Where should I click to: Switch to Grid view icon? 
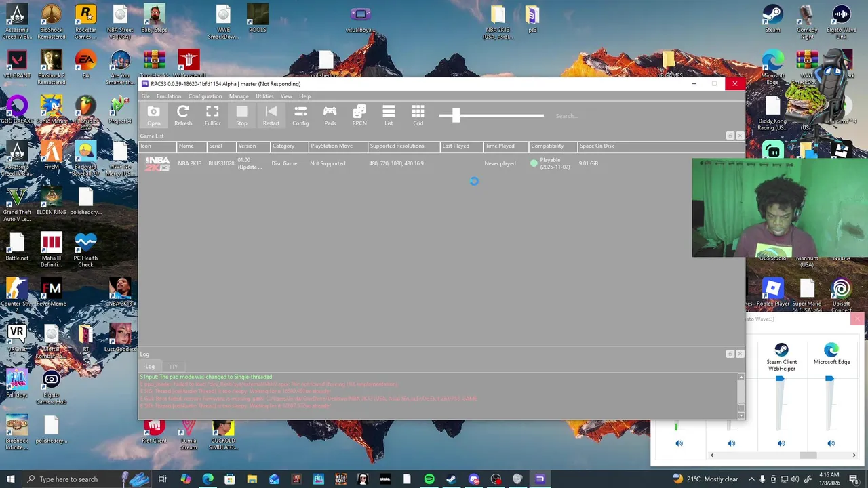point(418,115)
